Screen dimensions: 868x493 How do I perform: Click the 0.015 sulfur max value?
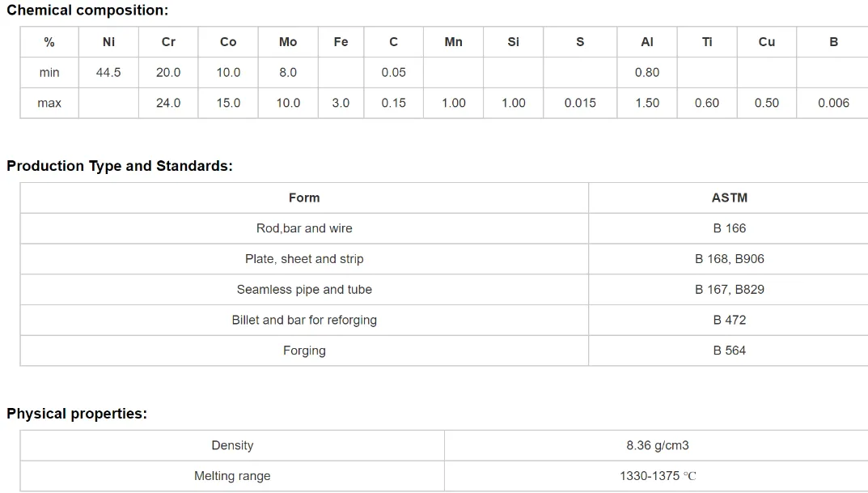tap(580, 104)
